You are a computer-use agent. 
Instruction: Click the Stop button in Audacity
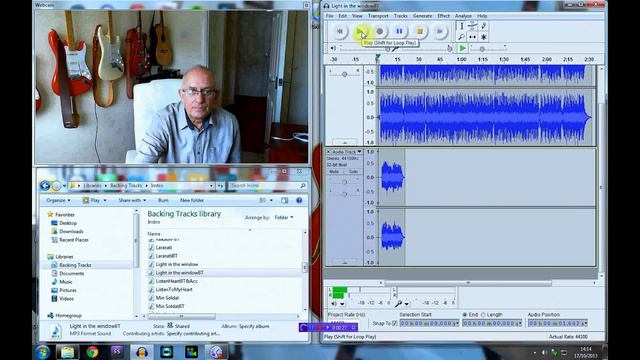pos(420,31)
